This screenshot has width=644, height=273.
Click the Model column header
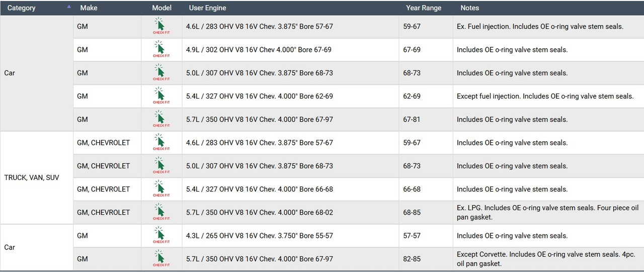click(162, 8)
